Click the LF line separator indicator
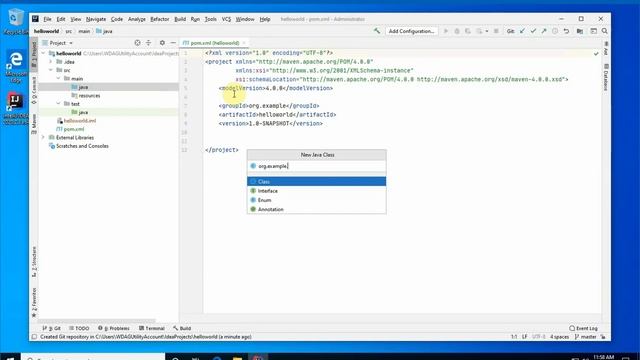 (524, 337)
